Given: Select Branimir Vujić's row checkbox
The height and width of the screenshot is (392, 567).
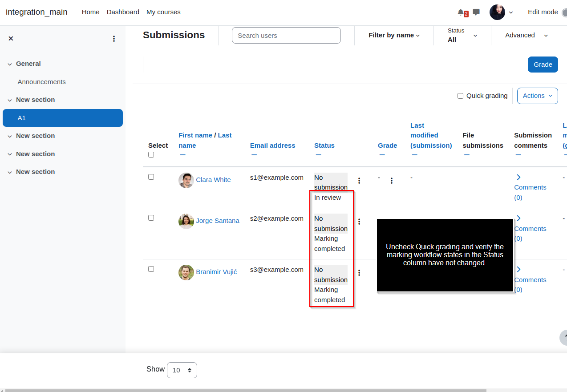Looking at the screenshot, I should [x=151, y=269].
